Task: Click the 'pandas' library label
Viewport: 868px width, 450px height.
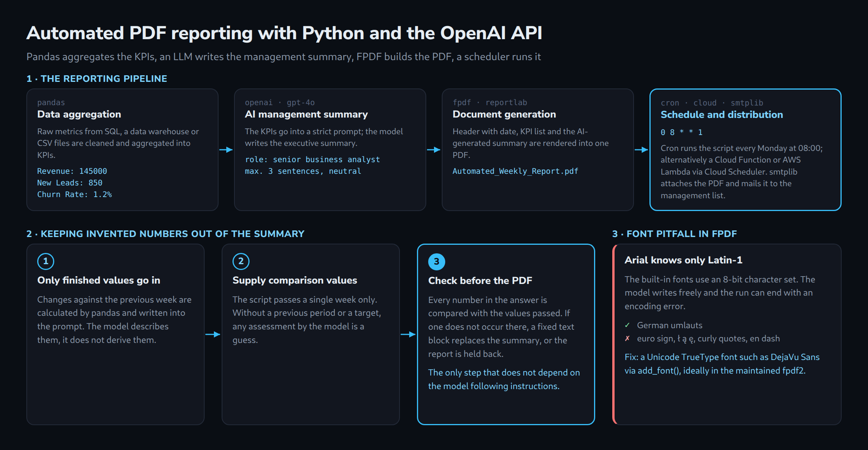Action: coord(51,102)
